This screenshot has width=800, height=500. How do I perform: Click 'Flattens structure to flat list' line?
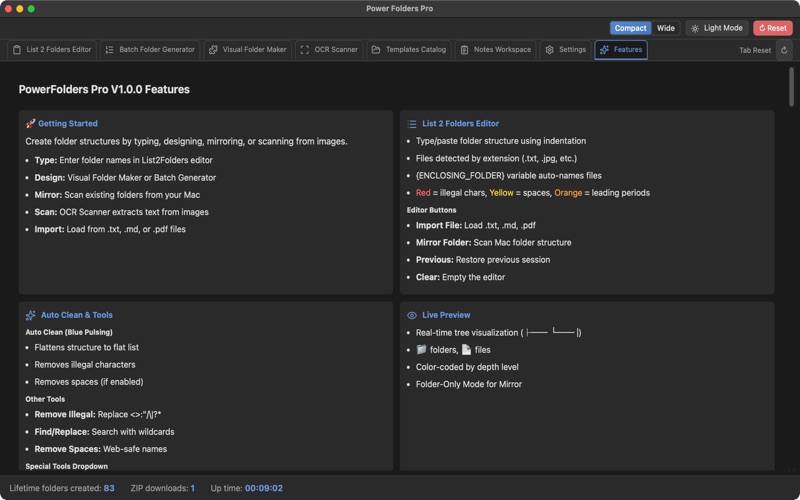(86, 347)
